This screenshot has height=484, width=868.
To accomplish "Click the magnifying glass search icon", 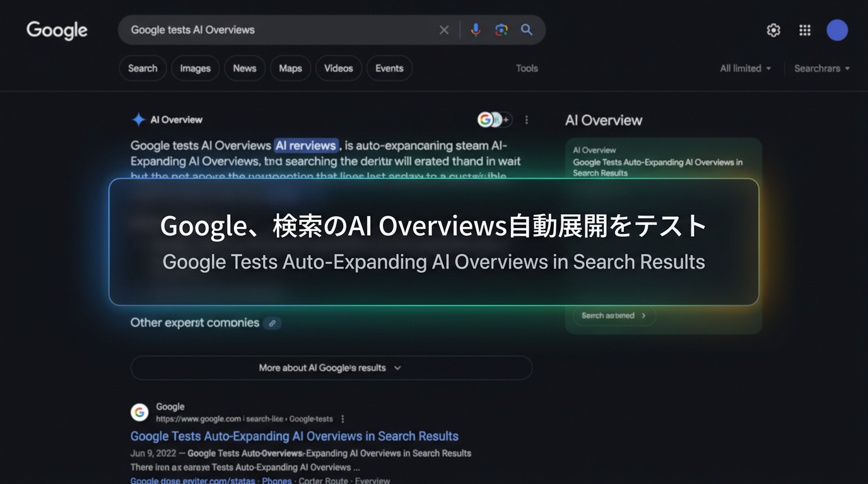I will tap(527, 30).
